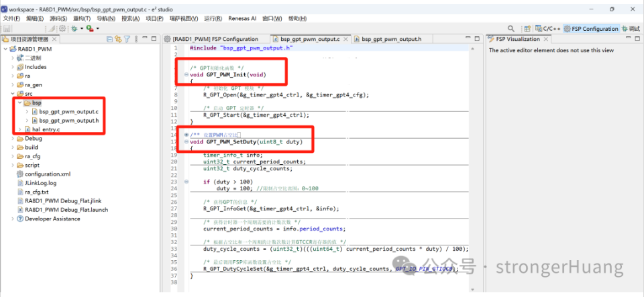
Task: Click the Save icon in toolbar
Action: [x=7, y=28]
